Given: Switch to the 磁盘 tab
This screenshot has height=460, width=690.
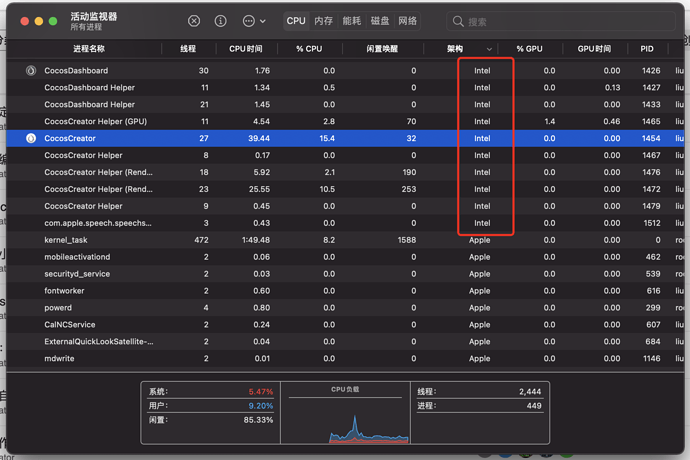Looking at the screenshot, I should pos(380,21).
